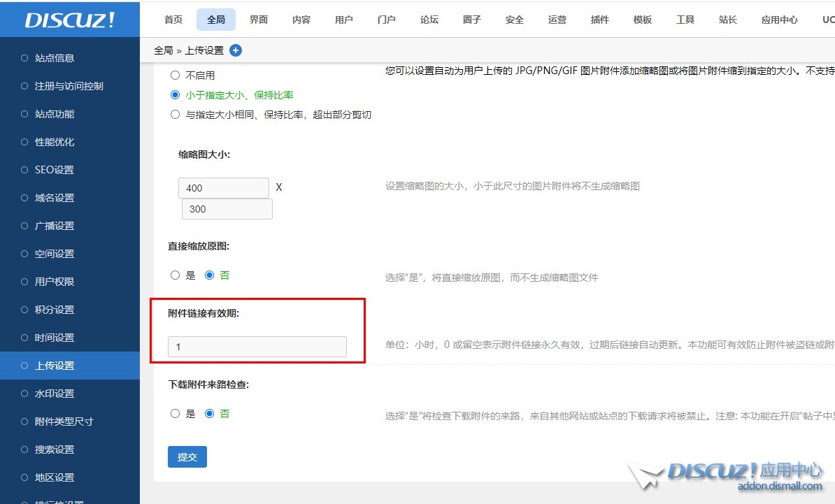The image size is (835, 504).
Task: Select 是 for 直接缩放原图
Action: [x=176, y=275]
